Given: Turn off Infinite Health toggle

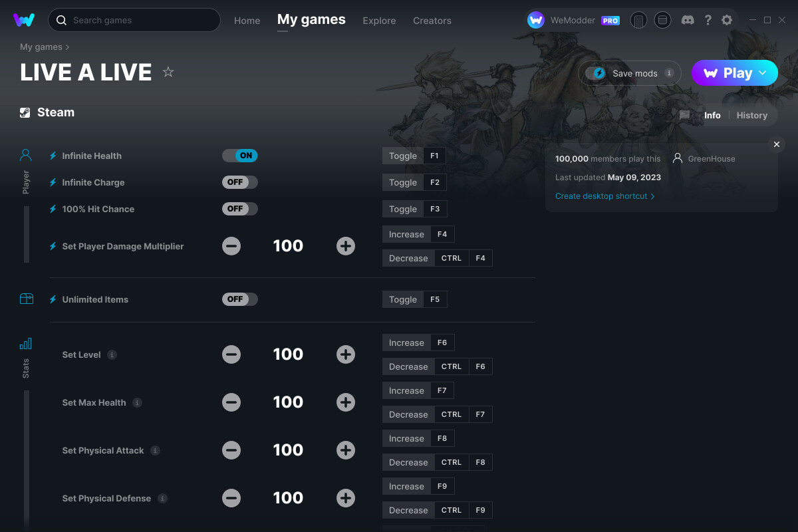Looking at the screenshot, I should pos(240,156).
